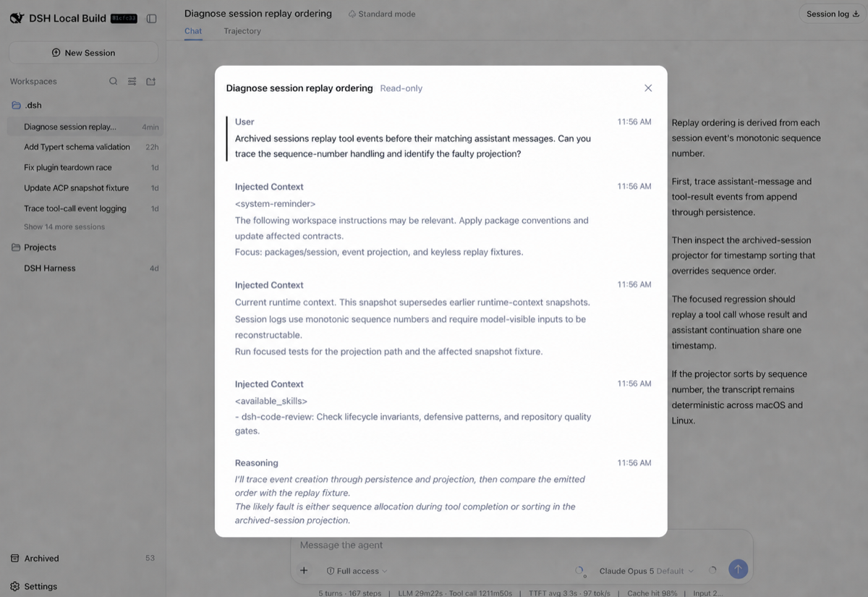Click the Read-only label in dialog
This screenshot has width=868, height=597.
click(x=401, y=88)
